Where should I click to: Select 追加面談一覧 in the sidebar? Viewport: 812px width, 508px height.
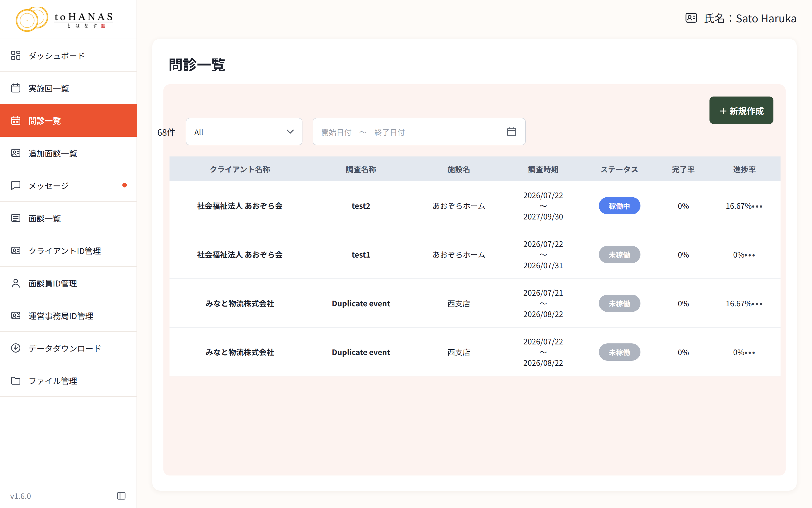[x=69, y=153]
